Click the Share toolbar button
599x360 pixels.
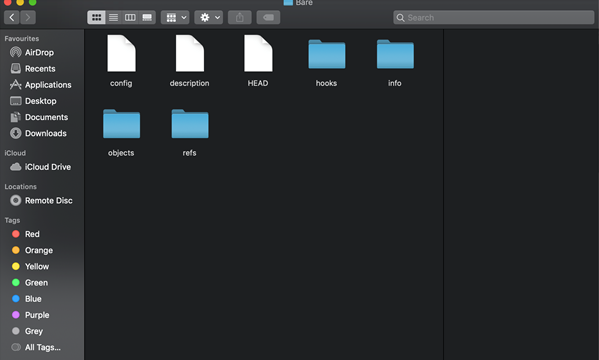pyautogui.click(x=240, y=18)
